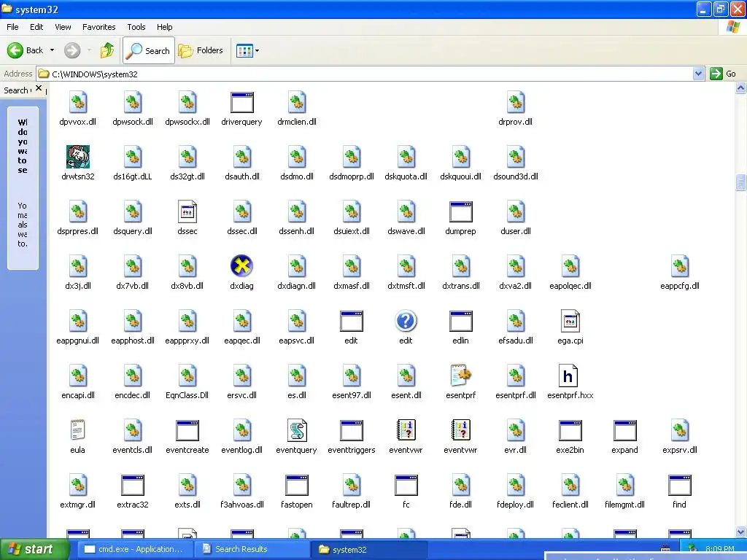Select the esentprf.hxx header file icon
This screenshot has height=560, width=747.
[568, 376]
